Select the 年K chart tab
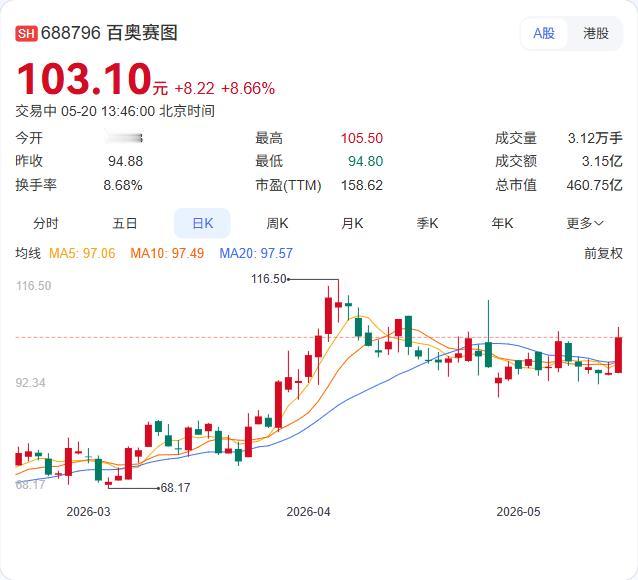The image size is (638, 580). tap(502, 223)
